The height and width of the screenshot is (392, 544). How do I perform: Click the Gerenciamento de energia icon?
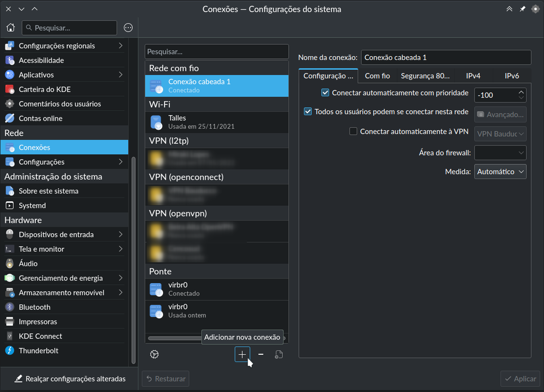coord(10,278)
